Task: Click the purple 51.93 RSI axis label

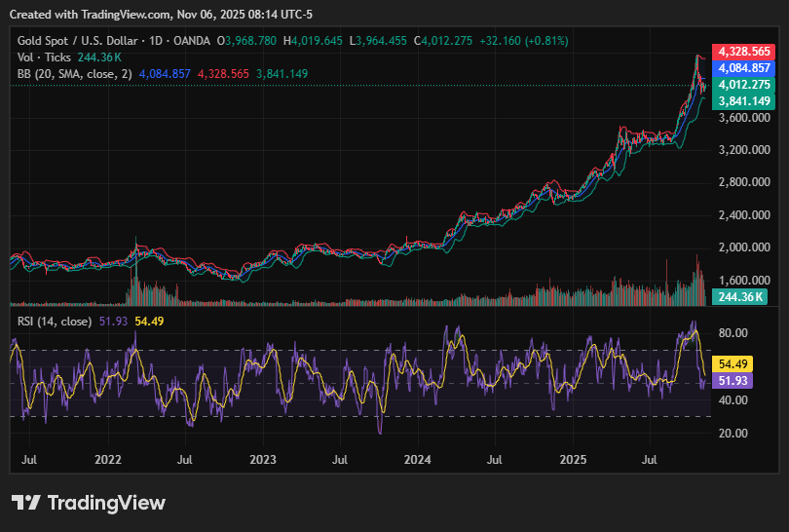Action: point(732,381)
